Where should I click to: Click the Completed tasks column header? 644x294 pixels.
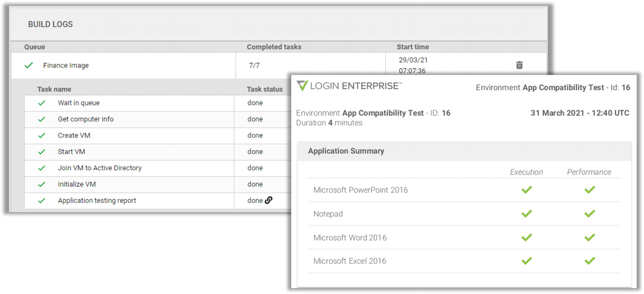(274, 47)
